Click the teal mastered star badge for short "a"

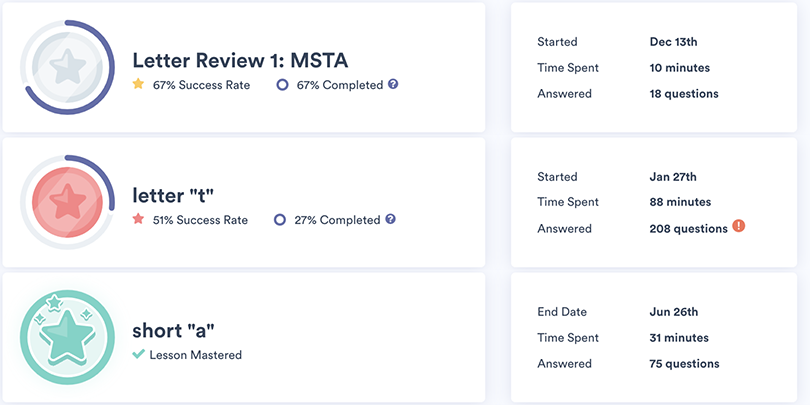68,337
